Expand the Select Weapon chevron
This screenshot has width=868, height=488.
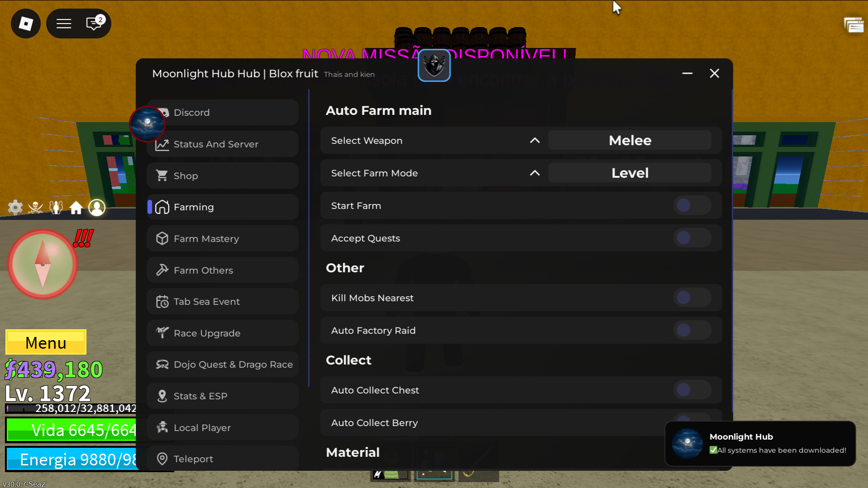[535, 141]
